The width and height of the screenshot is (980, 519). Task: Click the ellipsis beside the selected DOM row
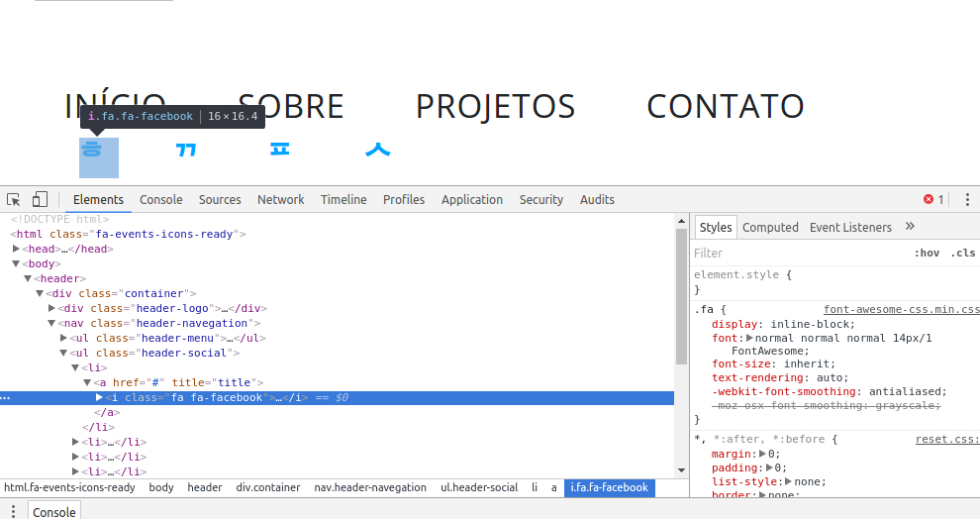coord(6,398)
